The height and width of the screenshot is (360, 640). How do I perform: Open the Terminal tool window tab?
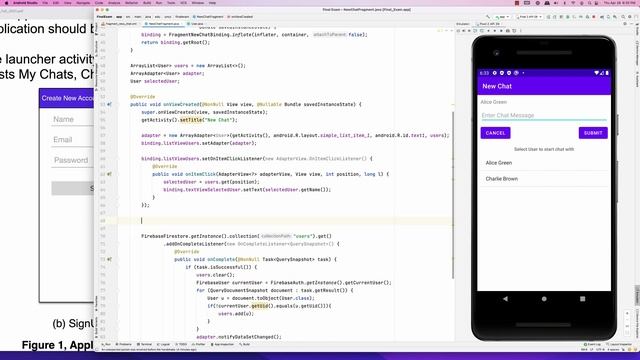point(145,344)
